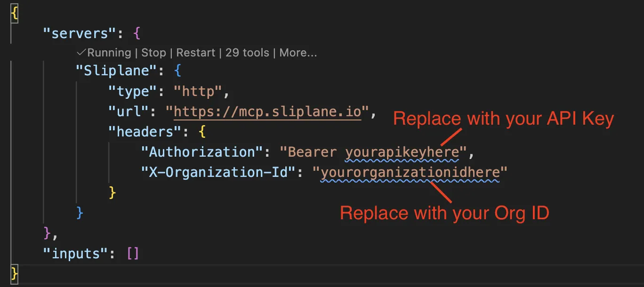Click the "http" type value

(x=198, y=92)
